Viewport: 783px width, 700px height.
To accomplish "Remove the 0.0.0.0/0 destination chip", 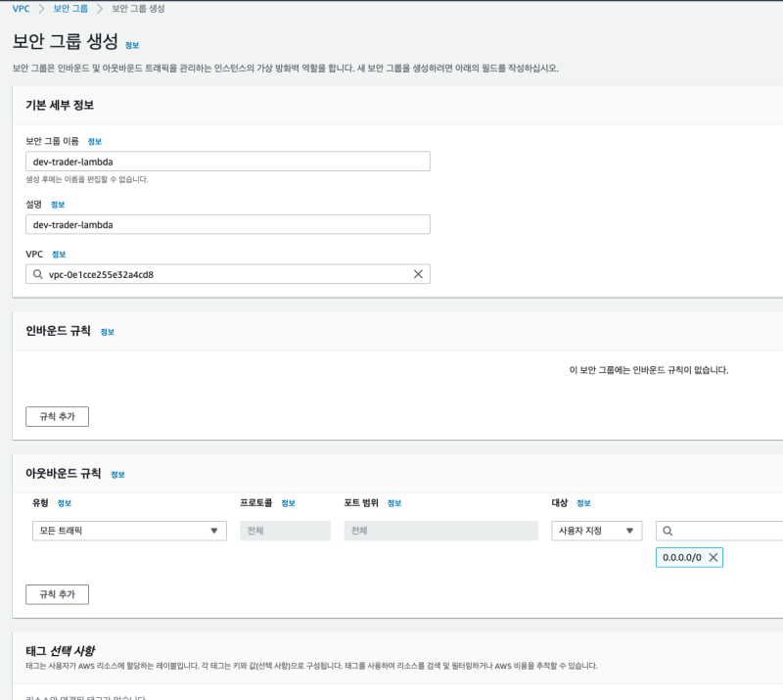I will tap(714, 557).
